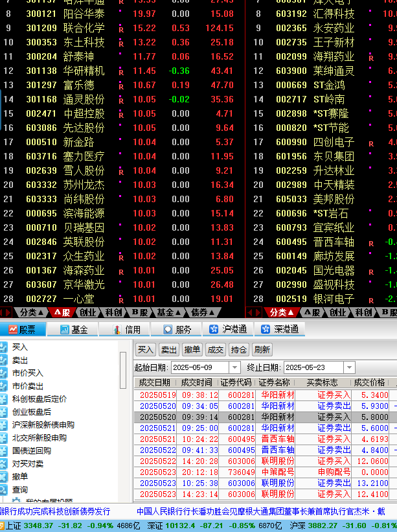This screenshot has width=397, height=532.
Task: Click the R marker next to 海翔药业
Action: (371, 58)
